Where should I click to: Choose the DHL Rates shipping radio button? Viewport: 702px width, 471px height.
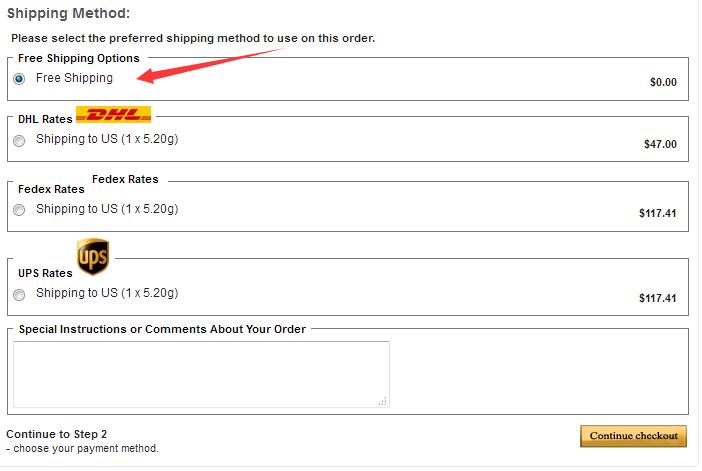(x=19, y=141)
